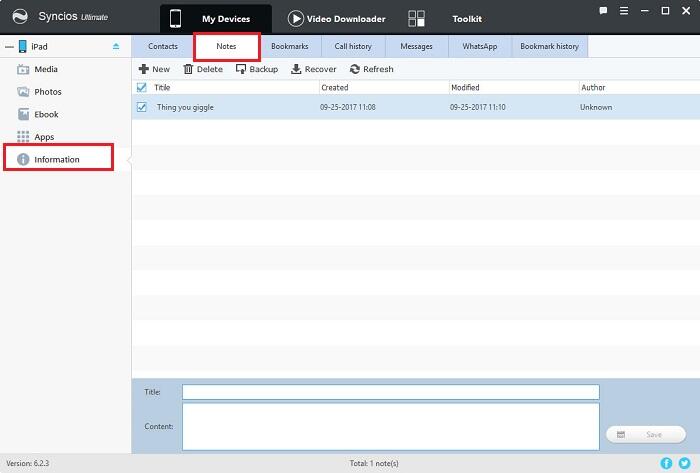The height and width of the screenshot is (473, 700).
Task: Click the Backup toolbar icon
Action: 241,69
